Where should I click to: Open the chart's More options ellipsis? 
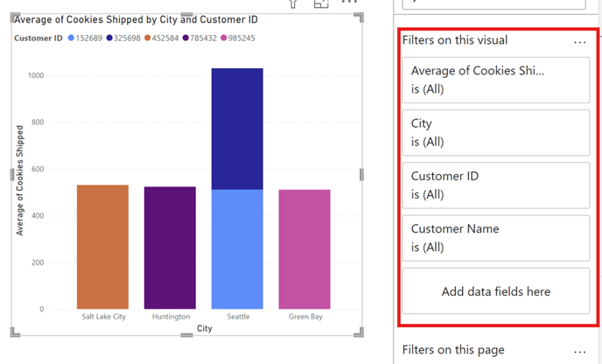[349, 2]
